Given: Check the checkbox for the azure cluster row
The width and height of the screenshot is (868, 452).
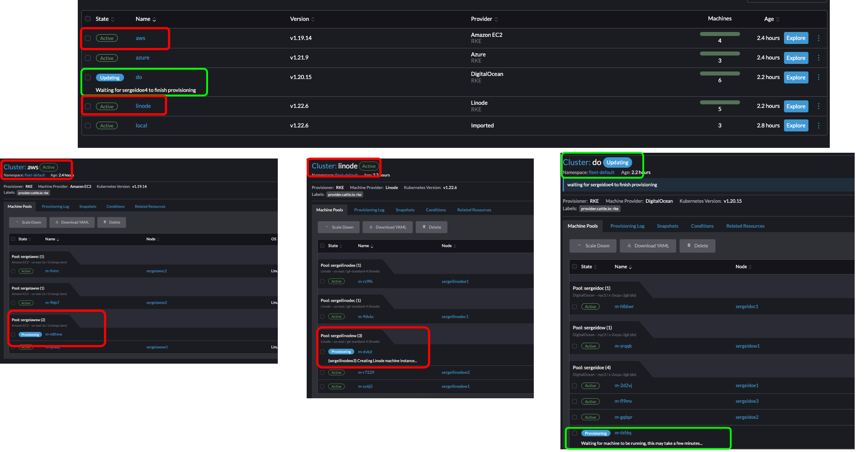Looking at the screenshot, I should (88, 58).
